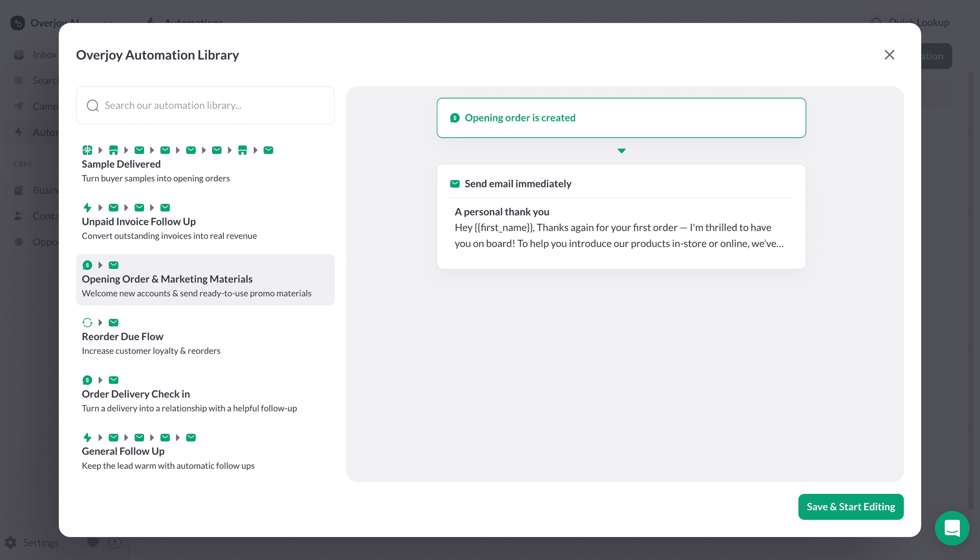Click dollar icon above Order Delivery Check in

pos(87,380)
